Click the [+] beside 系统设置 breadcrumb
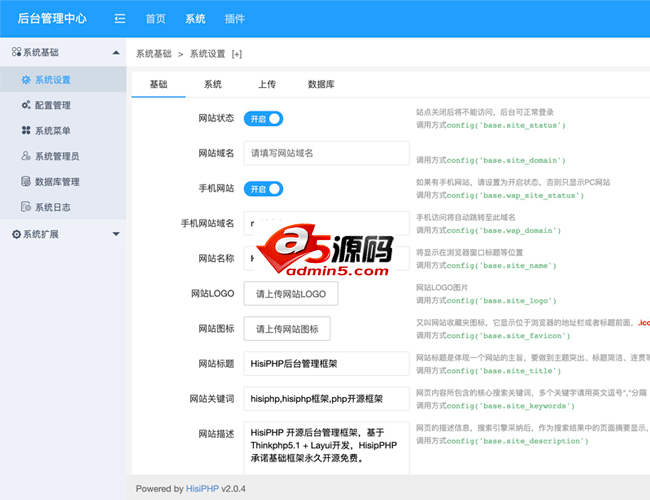Viewport: 650px width, 500px height. pyautogui.click(x=236, y=54)
